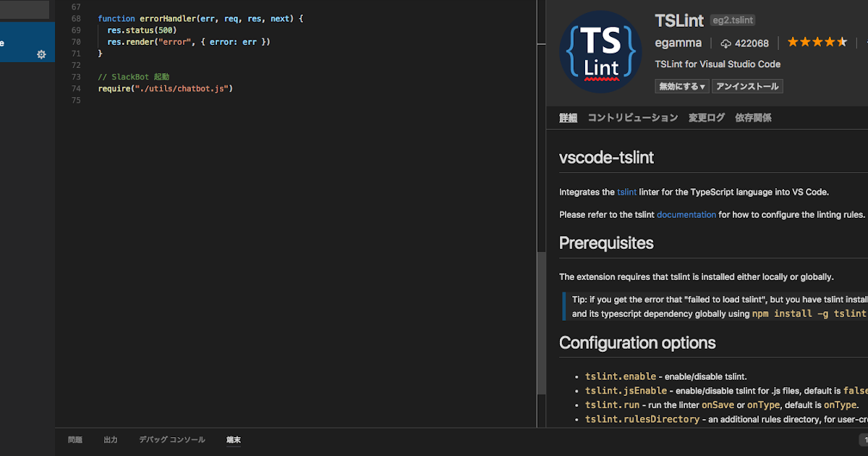Click the egamma publisher name

tap(678, 43)
